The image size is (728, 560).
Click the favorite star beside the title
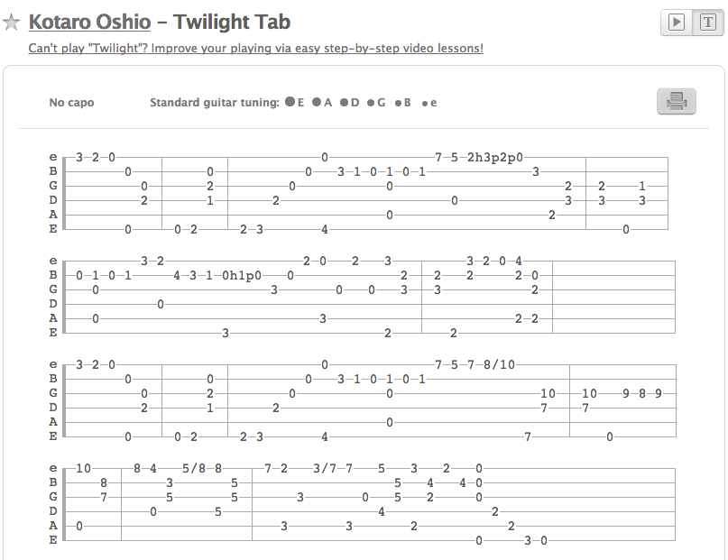point(12,23)
